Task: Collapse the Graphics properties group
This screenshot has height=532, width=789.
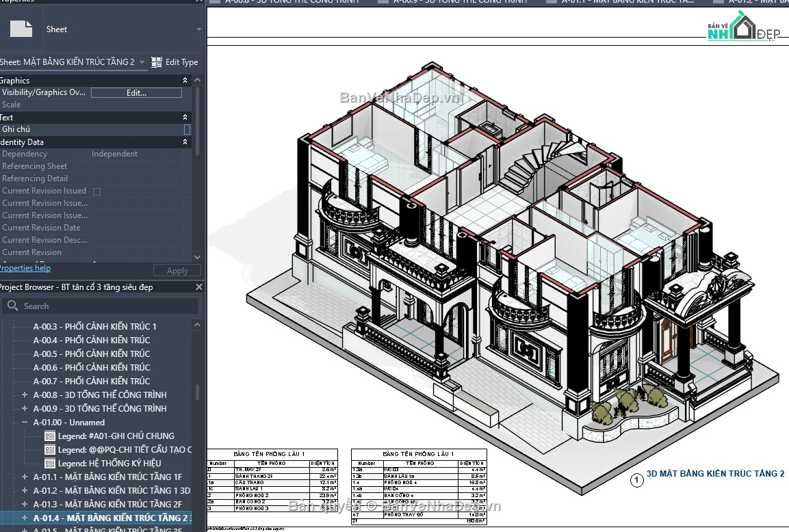Action: point(185,81)
